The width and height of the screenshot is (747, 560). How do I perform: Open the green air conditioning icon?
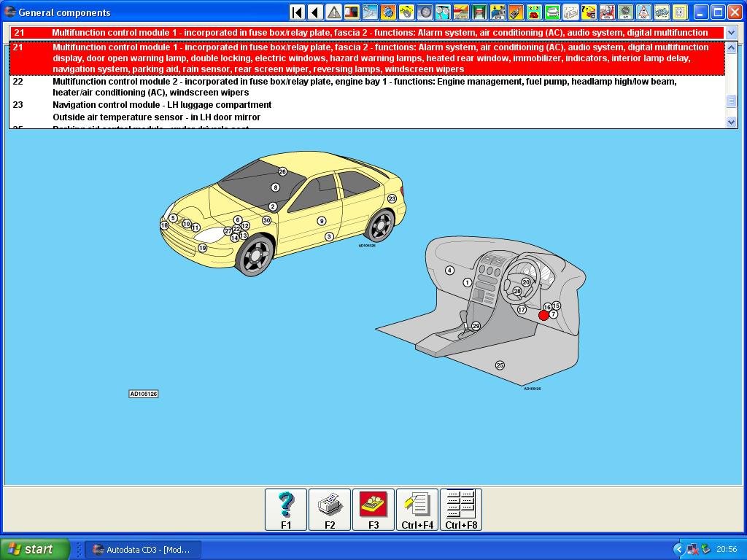pos(625,12)
